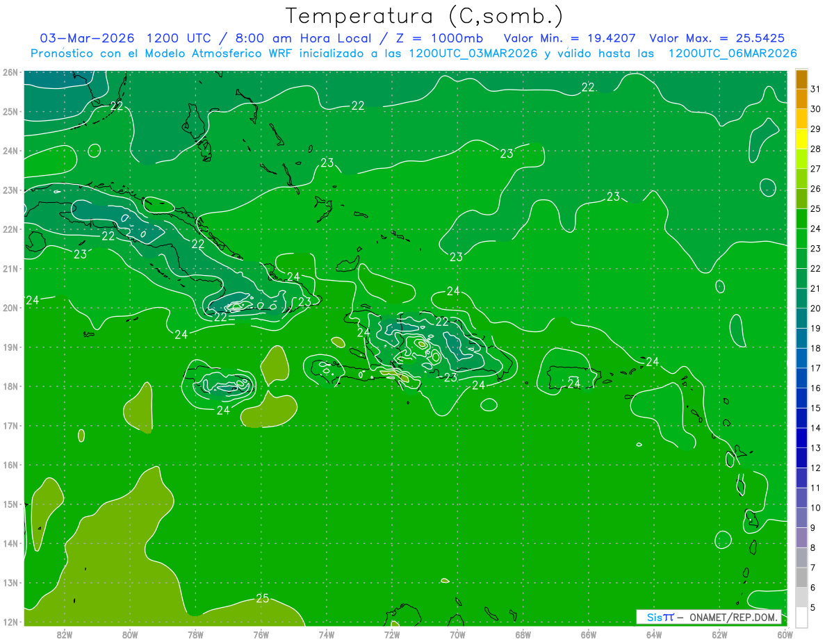Click the "15N" latitude axis label

click(x=10, y=504)
